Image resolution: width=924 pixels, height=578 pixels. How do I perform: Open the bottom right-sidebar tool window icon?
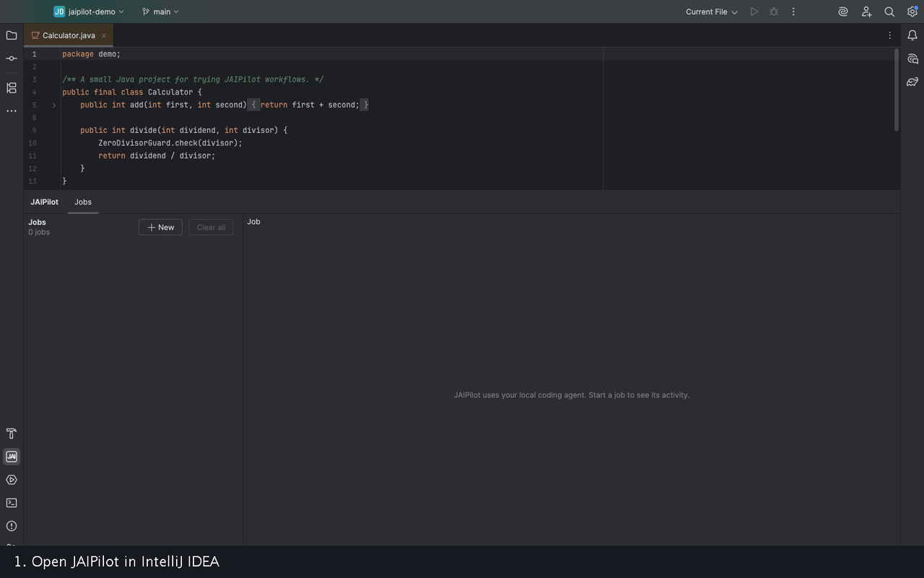pyautogui.click(x=912, y=82)
